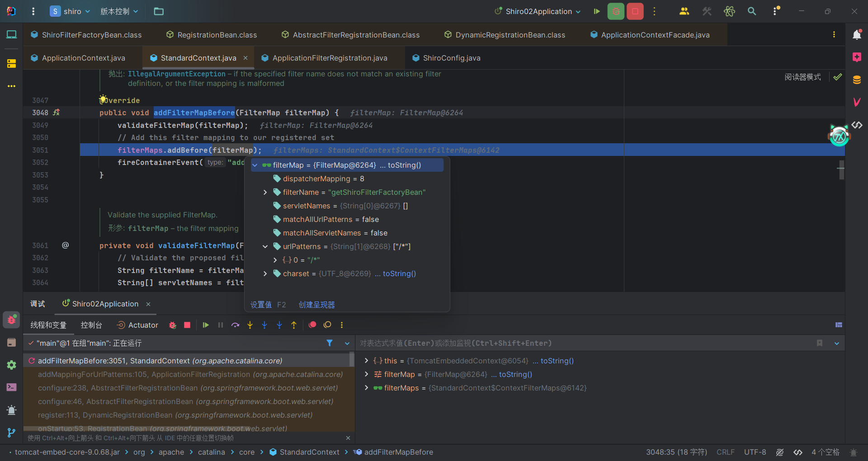
Task: Click Rerun debug icon in the debugger toolbar
Action: coord(172,325)
